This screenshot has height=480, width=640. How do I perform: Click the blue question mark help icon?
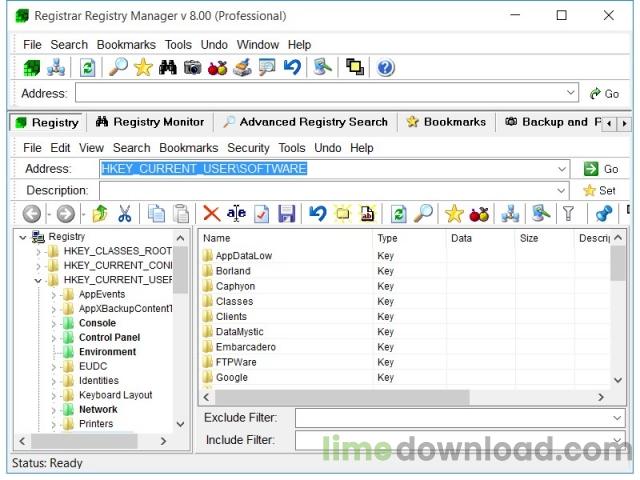point(385,67)
